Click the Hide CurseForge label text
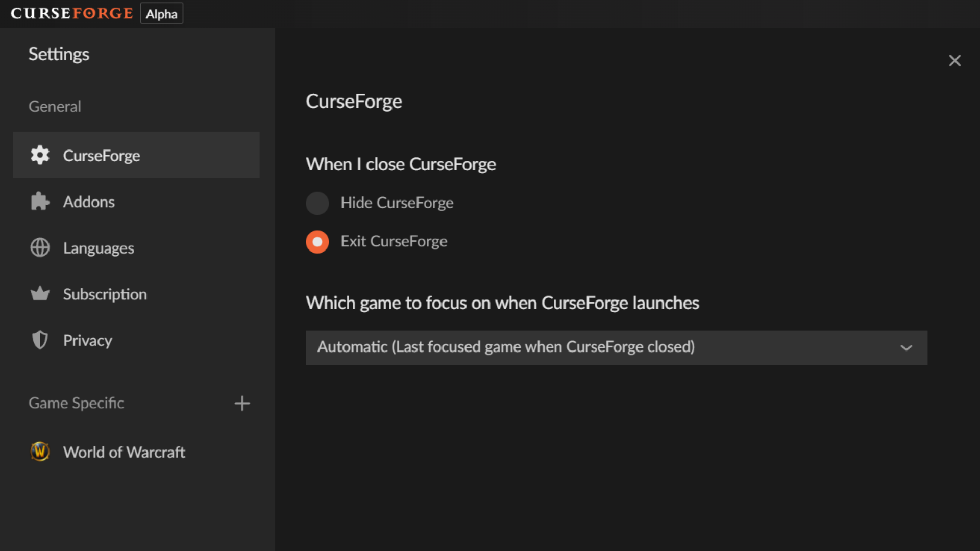980x551 pixels. pyautogui.click(x=397, y=203)
